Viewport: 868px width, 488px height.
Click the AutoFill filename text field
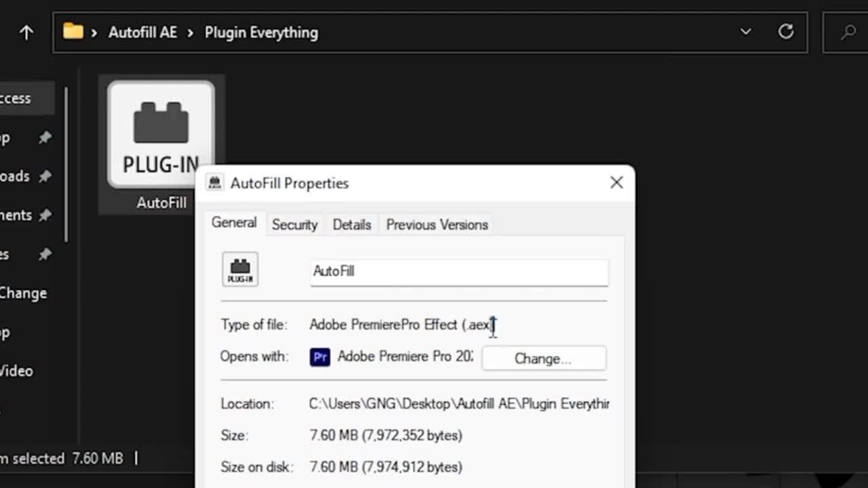(458, 271)
